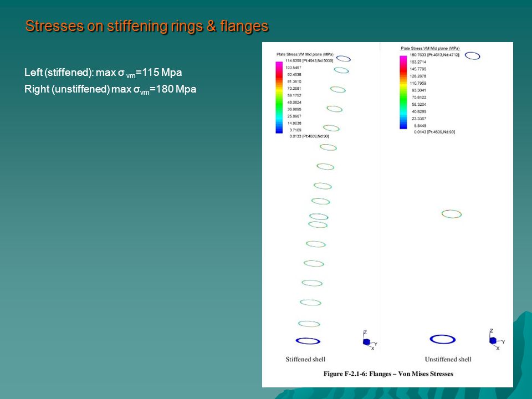Click the Plate Stress legend title above 180.7633
The height and width of the screenshot is (399, 532).
pyautogui.click(x=430, y=49)
